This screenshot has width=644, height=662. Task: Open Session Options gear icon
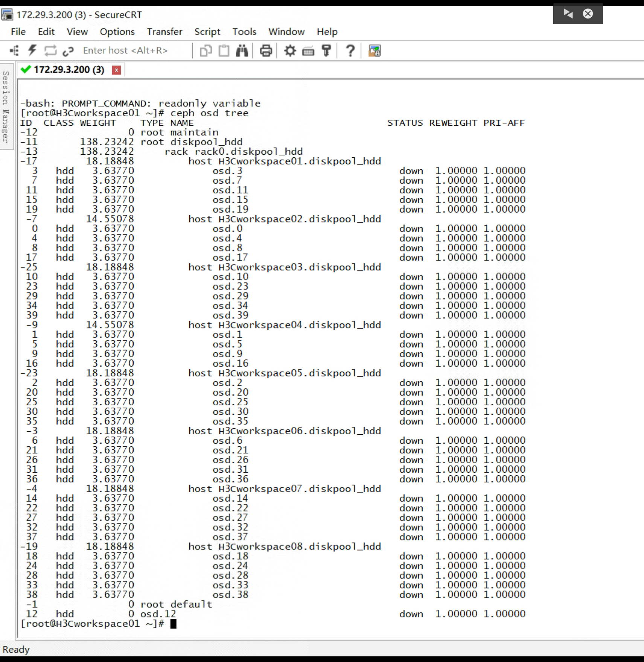290,50
